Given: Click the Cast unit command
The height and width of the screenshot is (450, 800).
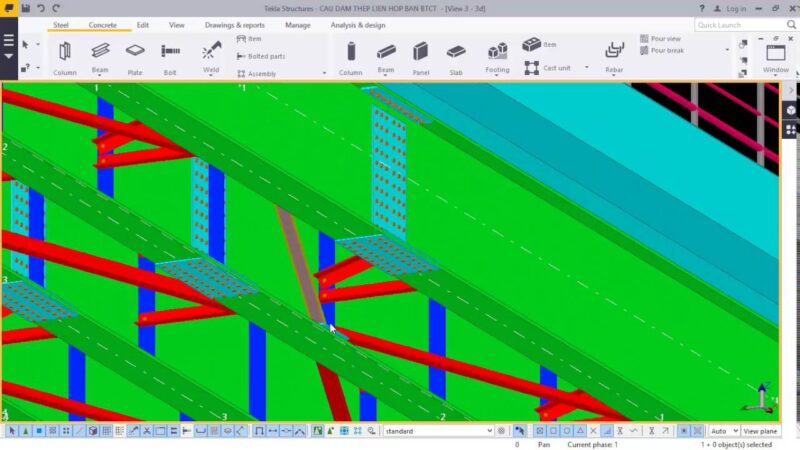Looking at the screenshot, I should (x=547, y=68).
